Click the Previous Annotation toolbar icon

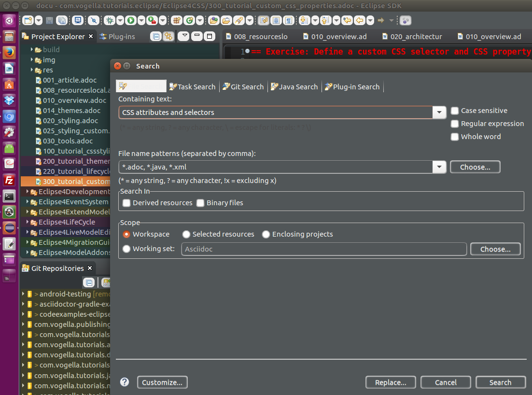coord(325,20)
